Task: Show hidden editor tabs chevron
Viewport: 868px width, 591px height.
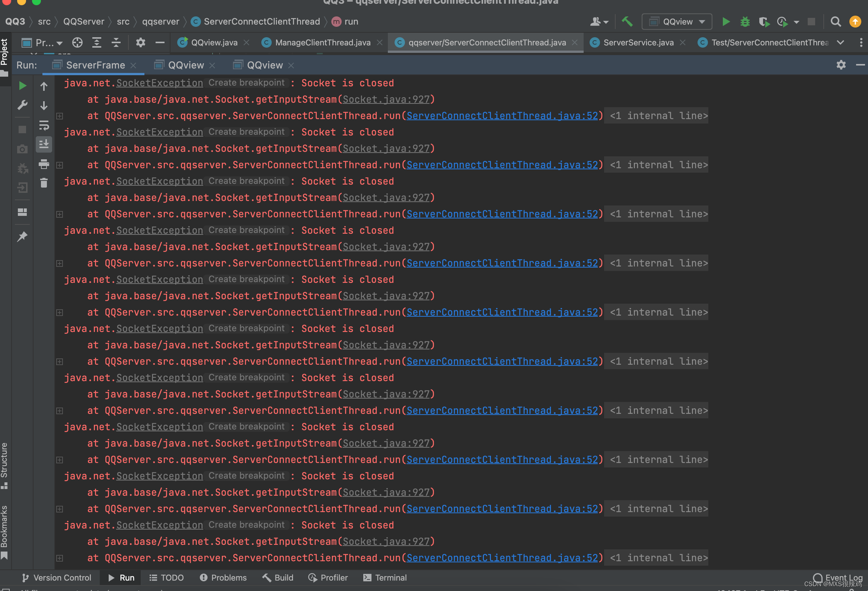Action: click(x=840, y=42)
